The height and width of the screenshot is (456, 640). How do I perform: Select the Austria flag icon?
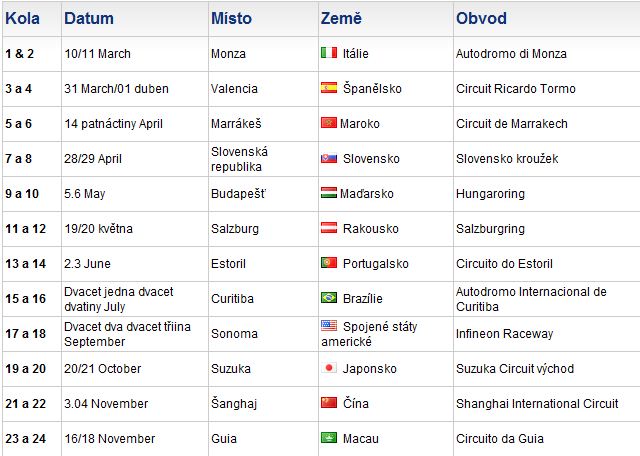click(x=329, y=228)
